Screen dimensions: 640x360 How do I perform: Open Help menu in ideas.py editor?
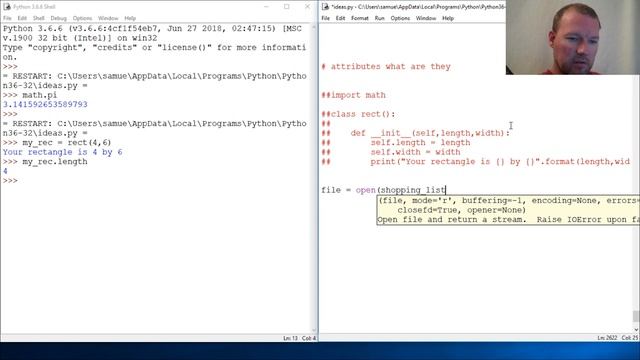pyautogui.click(x=448, y=18)
